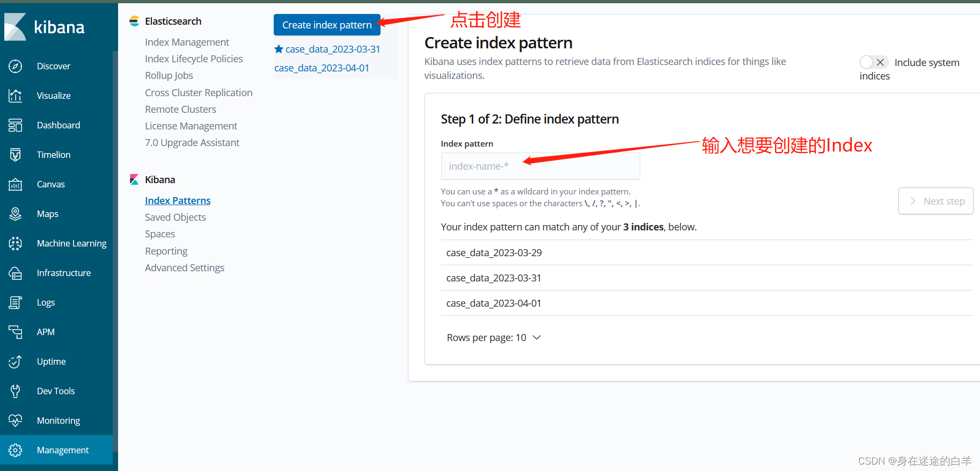Screen dimensions: 980x471
Task: Open Dev Tools via wrench icon
Action: coord(16,391)
